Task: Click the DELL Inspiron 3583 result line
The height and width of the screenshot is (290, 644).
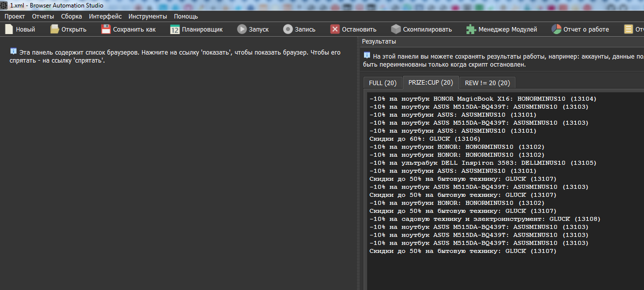Action: coord(483,163)
